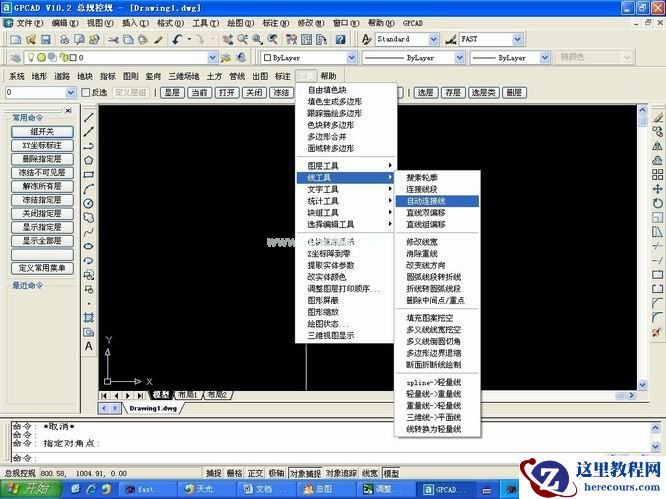Select the Hatch pattern tool
The height and width of the screenshot is (499, 666).
click(x=88, y=318)
